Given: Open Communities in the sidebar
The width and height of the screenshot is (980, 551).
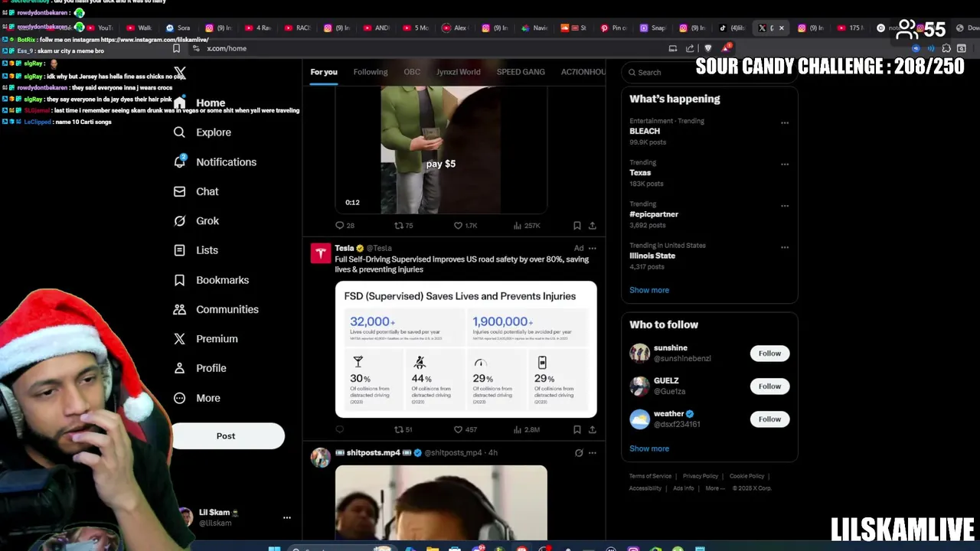Looking at the screenshot, I should (216, 309).
